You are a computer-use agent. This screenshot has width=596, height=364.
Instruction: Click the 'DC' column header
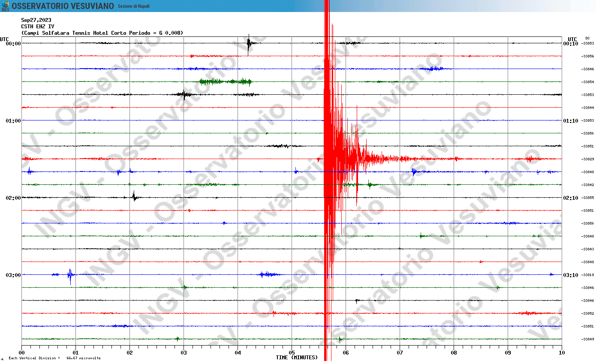[587, 38]
